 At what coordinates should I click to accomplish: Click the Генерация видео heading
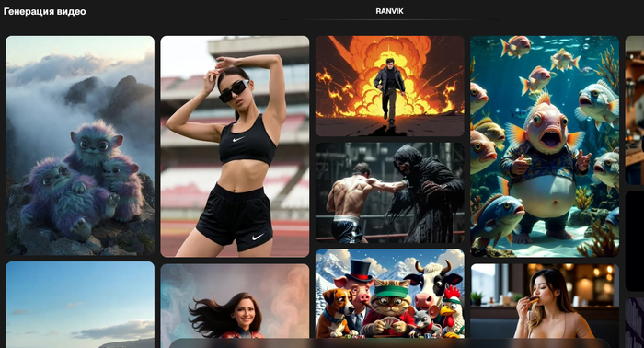point(45,11)
